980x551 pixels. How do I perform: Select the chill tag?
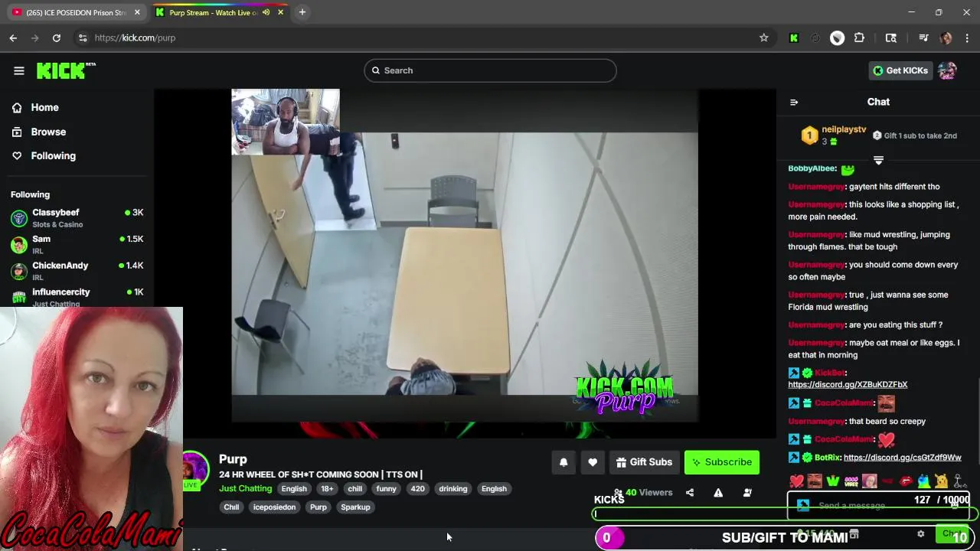pos(354,489)
